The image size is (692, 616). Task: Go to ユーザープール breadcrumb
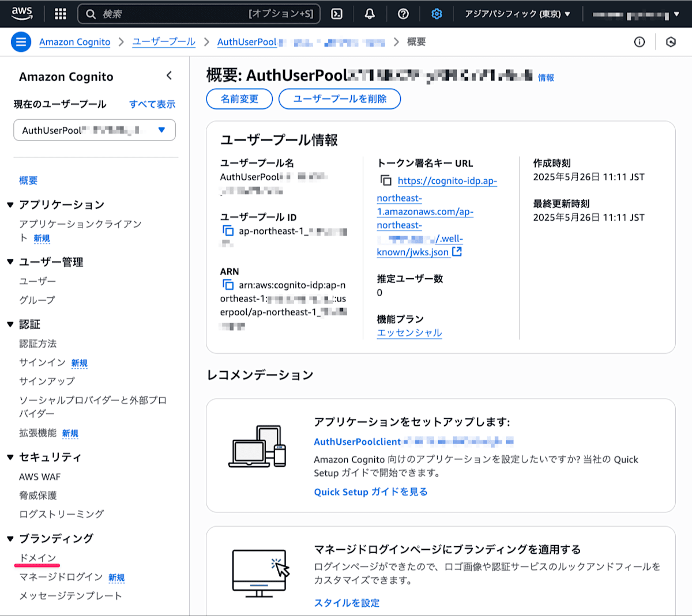point(164,41)
